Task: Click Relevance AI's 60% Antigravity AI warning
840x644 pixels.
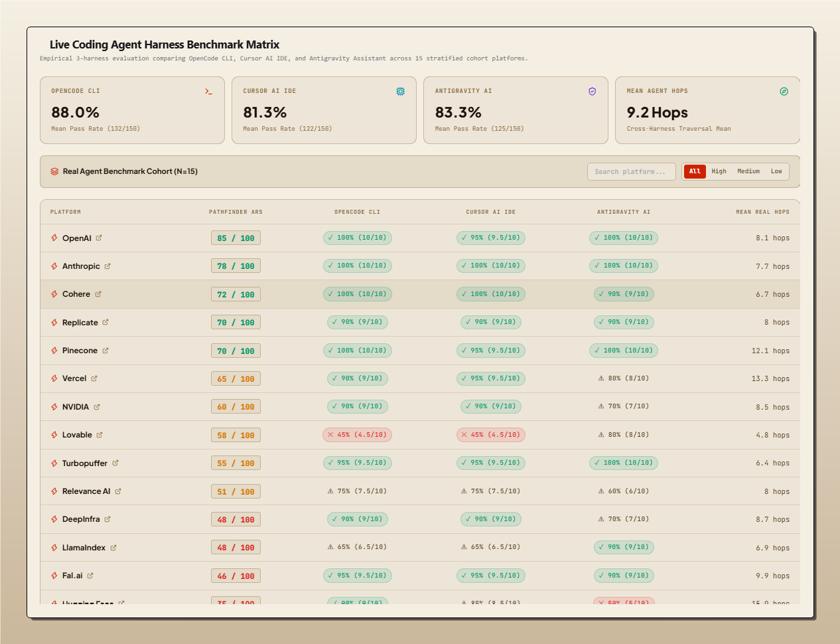Action: 624,491
